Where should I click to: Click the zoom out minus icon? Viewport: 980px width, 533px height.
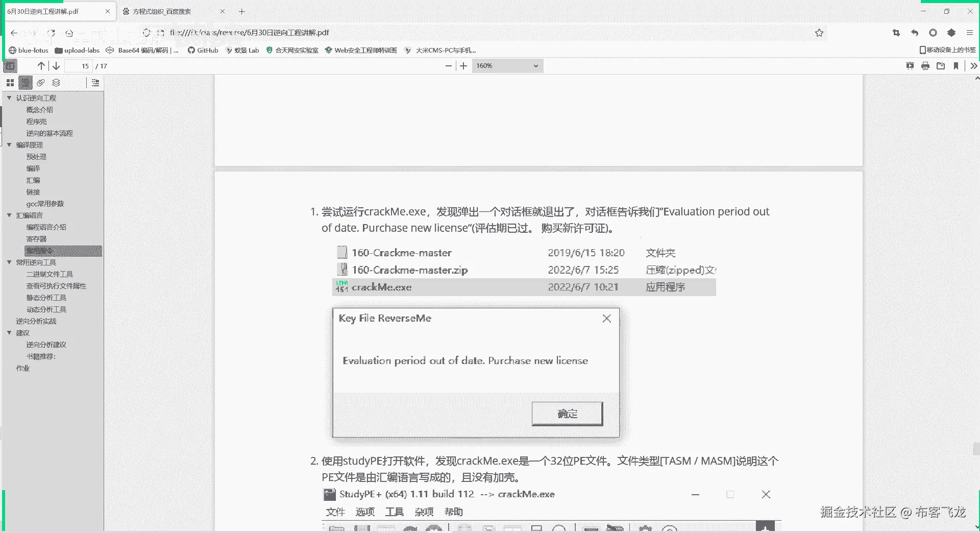coord(448,66)
